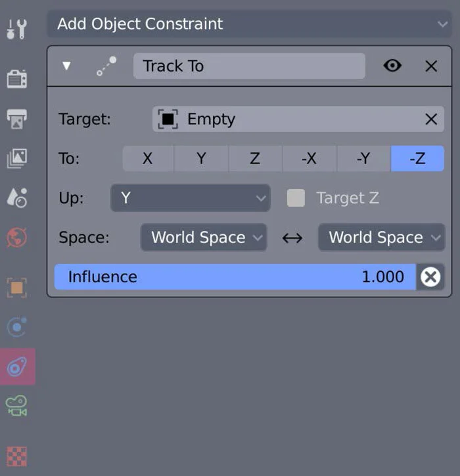
Task: Open the Scene properties tab
Action: (x=16, y=198)
